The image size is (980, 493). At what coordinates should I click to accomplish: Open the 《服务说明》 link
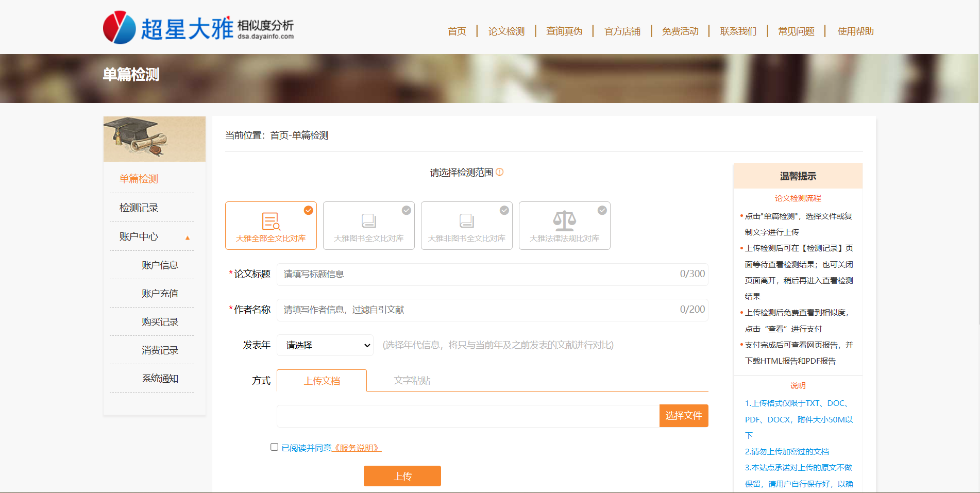(357, 448)
